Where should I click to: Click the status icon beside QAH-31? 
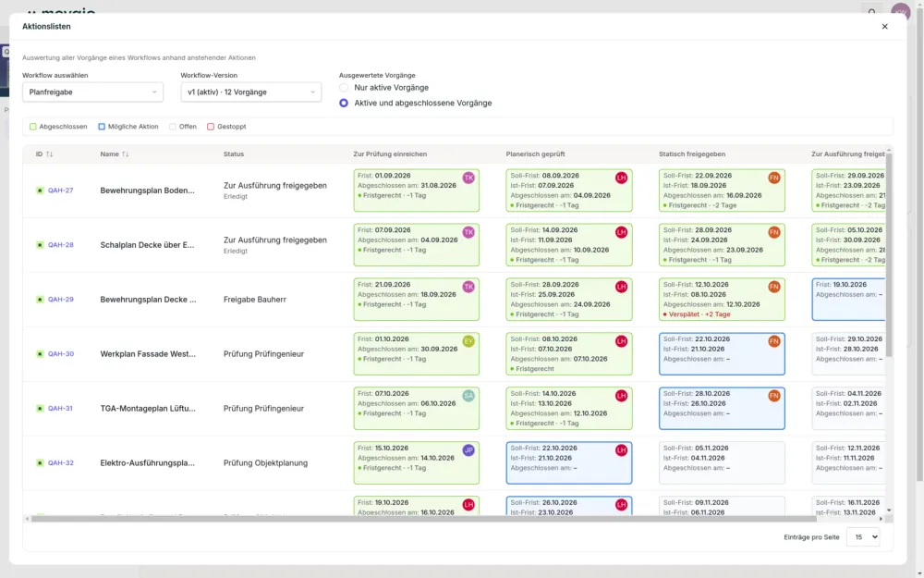point(40,408)
